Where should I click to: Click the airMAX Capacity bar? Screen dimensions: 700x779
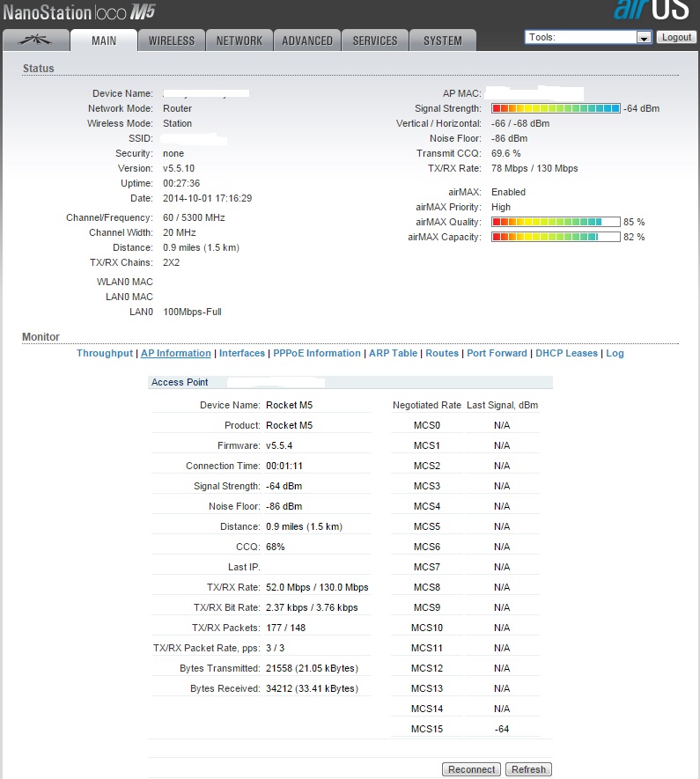point(556,237)
